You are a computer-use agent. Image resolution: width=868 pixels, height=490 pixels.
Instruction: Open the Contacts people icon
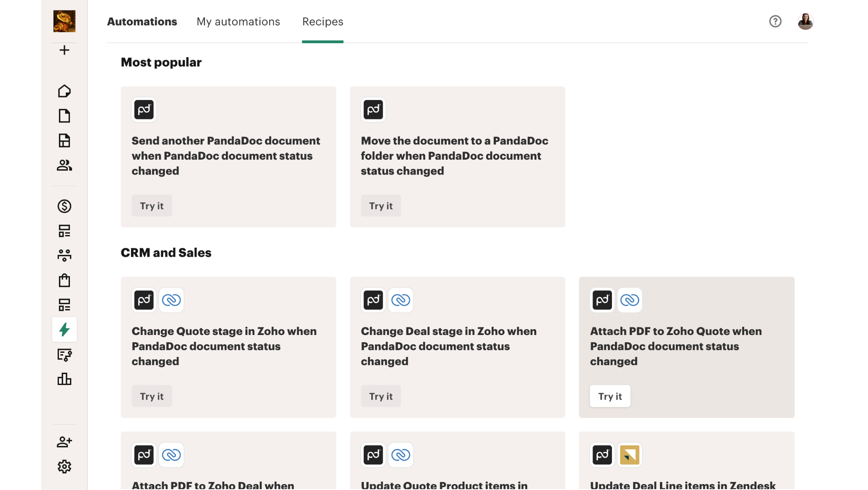coord(64,165)
